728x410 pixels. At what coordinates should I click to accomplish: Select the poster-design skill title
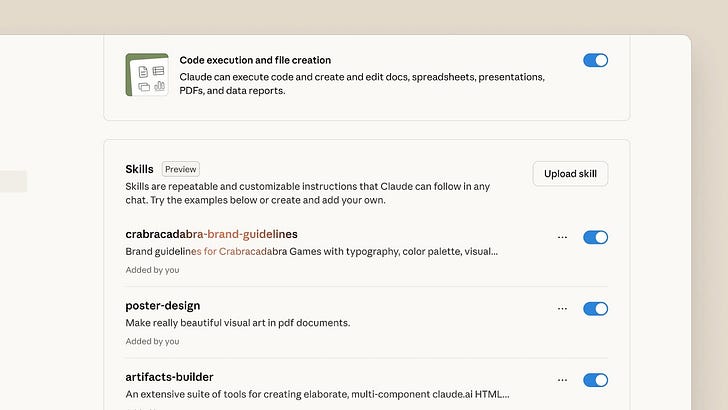point(162,306)
